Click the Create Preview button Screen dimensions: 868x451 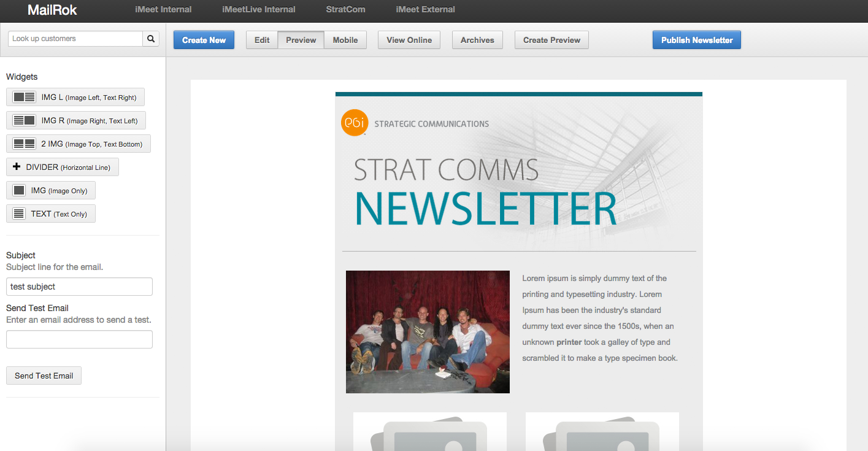coord(551,40)
